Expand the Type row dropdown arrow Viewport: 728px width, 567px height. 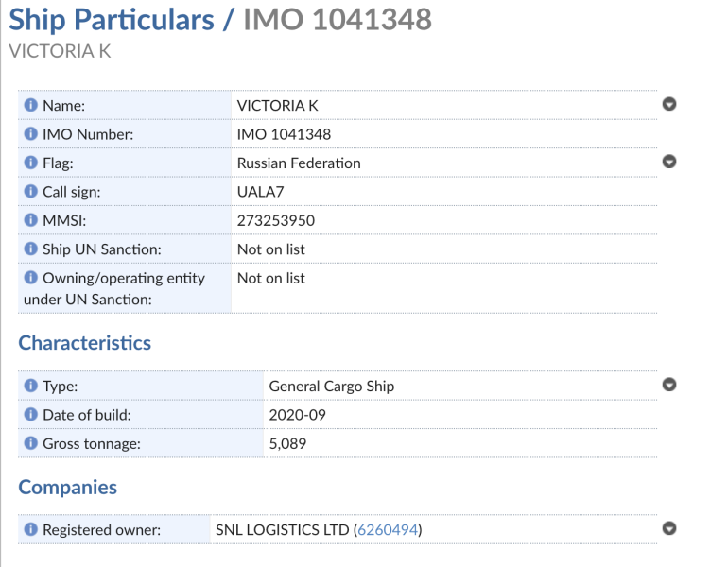coord(669,385)
